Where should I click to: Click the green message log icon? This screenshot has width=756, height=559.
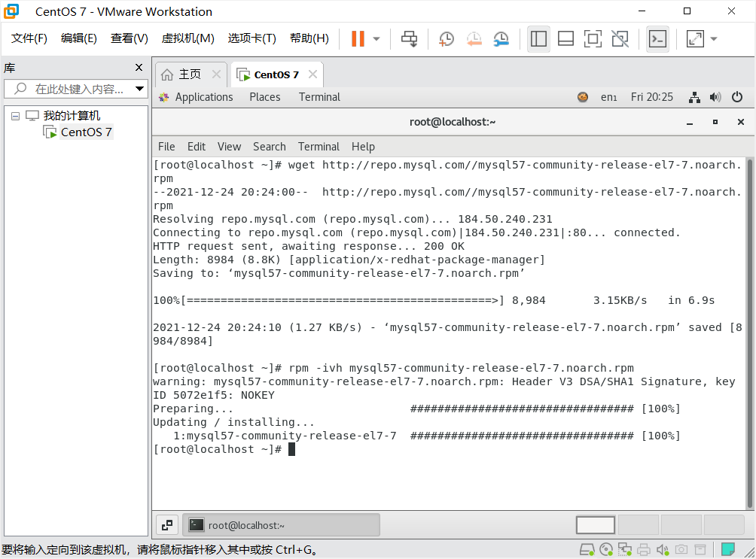[x=728, y=549]
